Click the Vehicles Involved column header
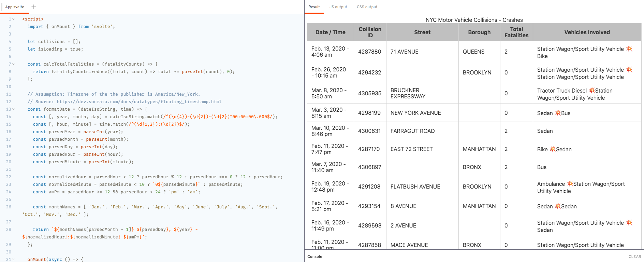 click(587, 32)
